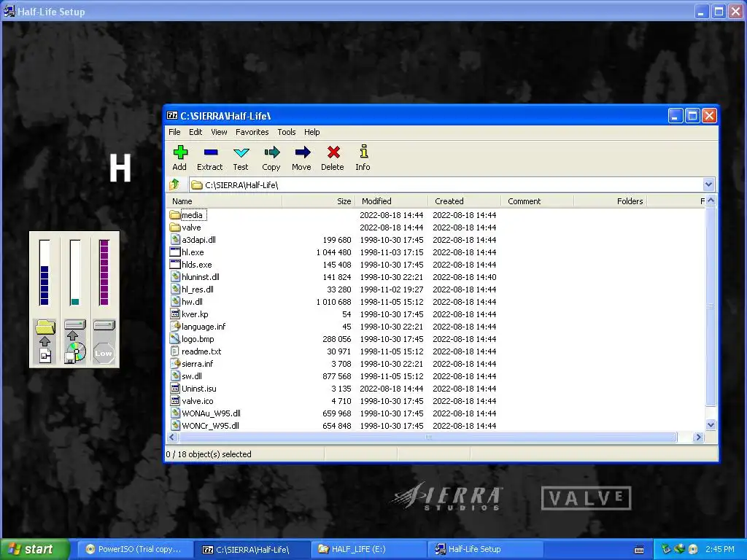
Task: Open the Edit menu
Action: pos(196,132)
